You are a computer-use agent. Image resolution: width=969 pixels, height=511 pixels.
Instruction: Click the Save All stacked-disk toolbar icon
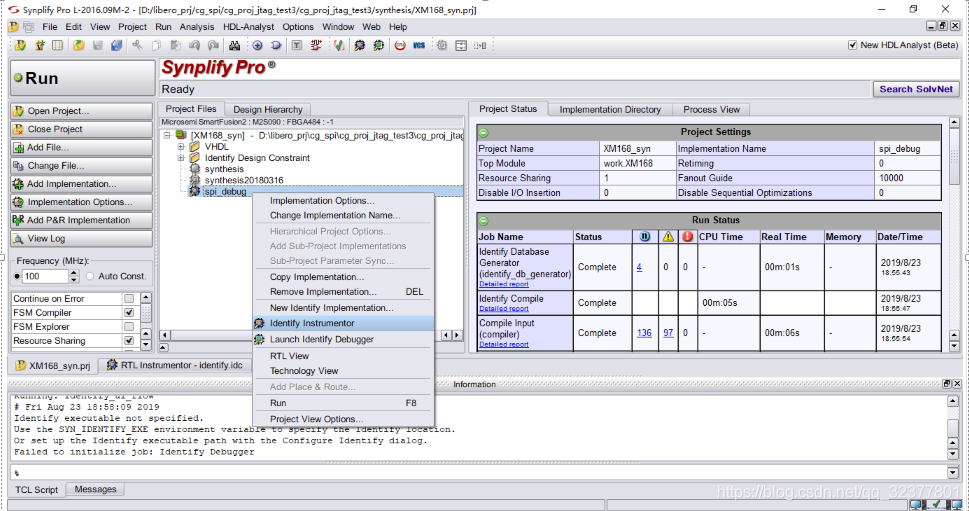116,45
